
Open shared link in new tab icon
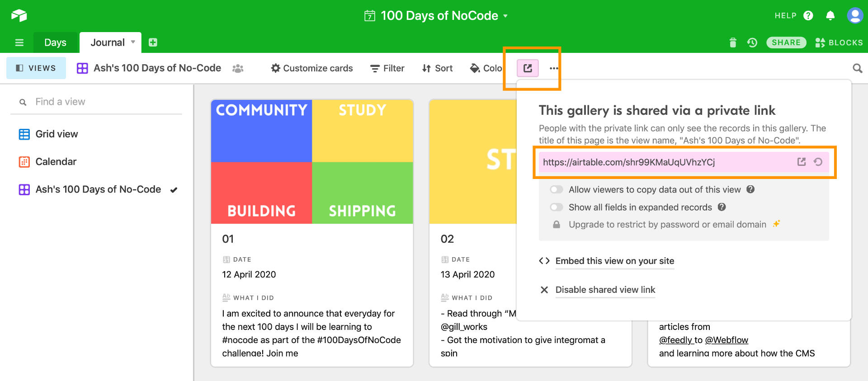pos(802,162)
